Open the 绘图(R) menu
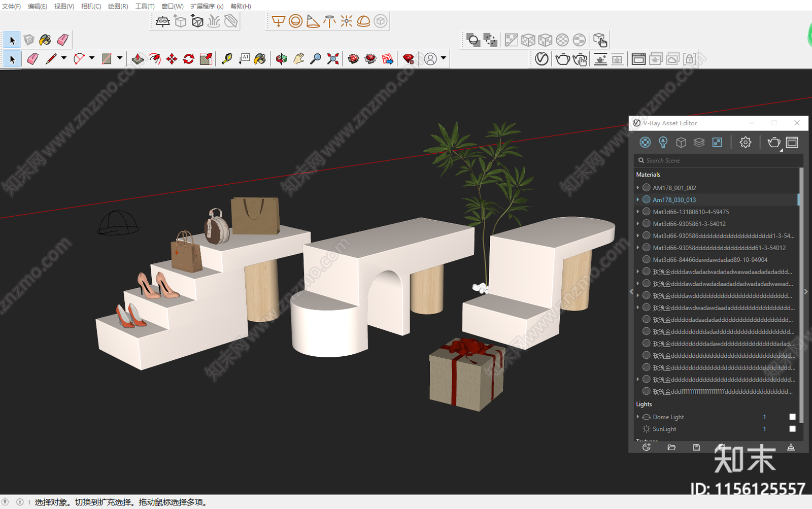 [x=118, y=6]
